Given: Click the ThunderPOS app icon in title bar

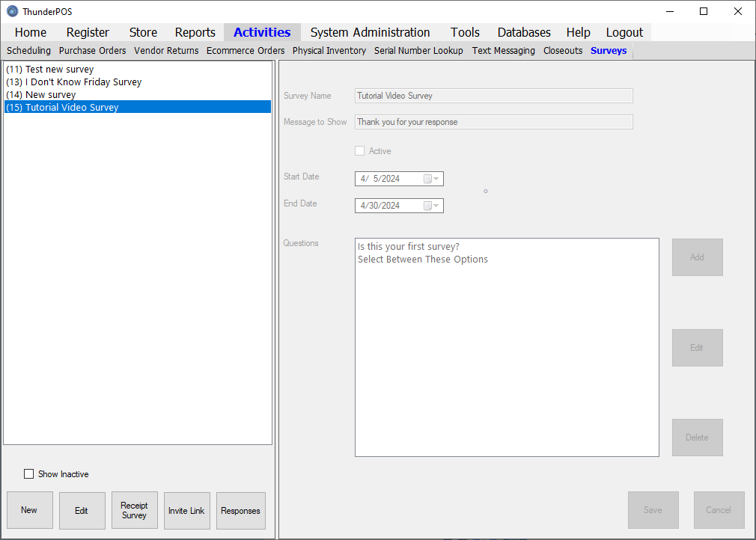Looking at the screenshot, I should click(x=12, y=11).
